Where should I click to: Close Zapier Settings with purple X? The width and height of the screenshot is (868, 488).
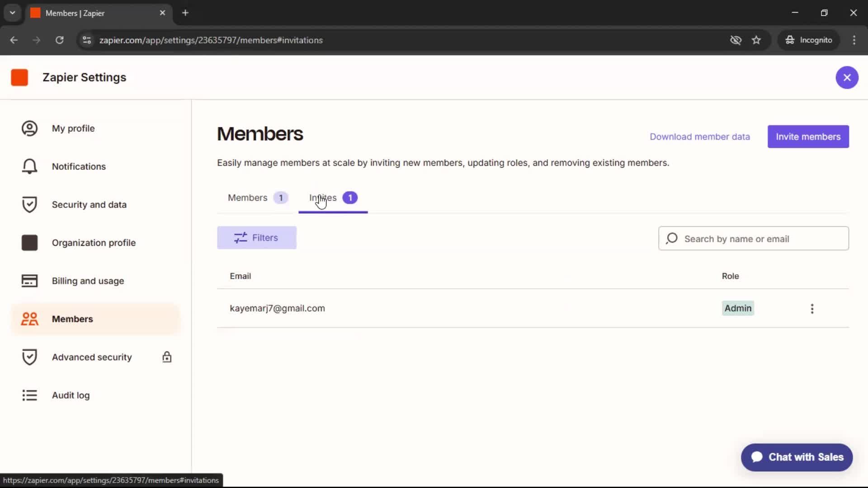pyautogui.click(x=847, y=77)
